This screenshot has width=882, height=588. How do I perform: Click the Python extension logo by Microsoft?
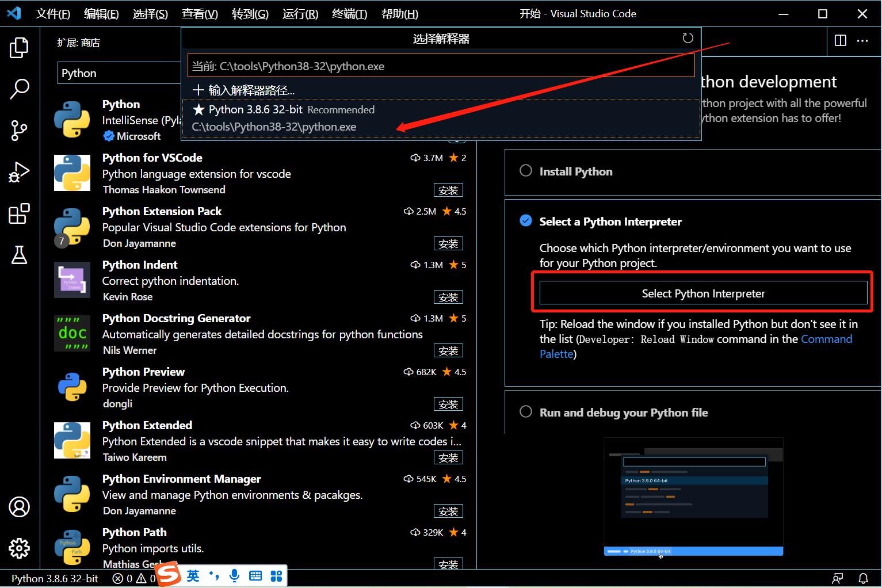[x=72, y=119]
